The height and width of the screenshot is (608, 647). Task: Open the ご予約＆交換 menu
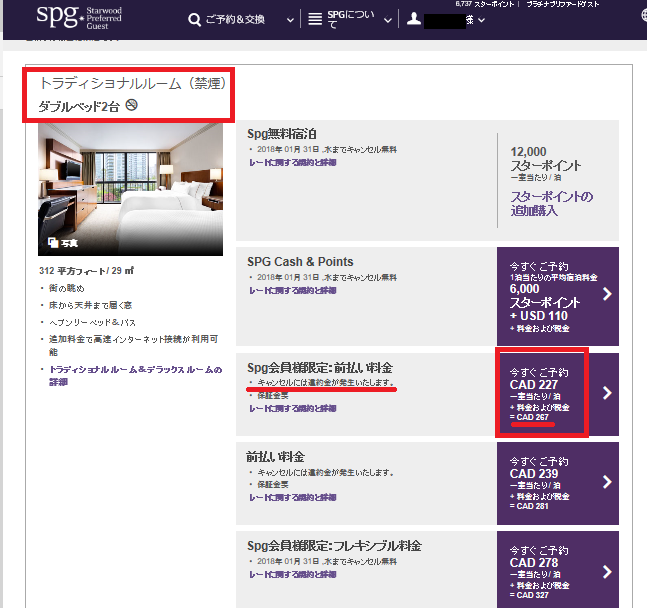[x=235, y=19]
